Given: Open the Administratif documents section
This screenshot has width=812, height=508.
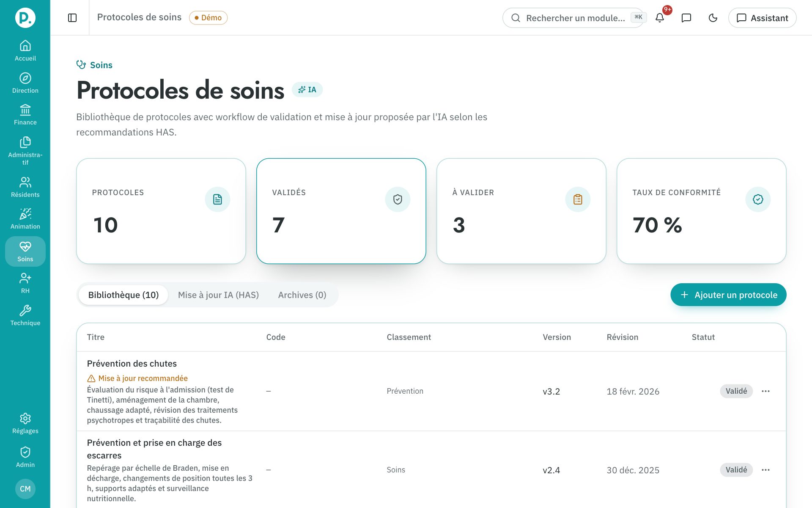Looking at the screenshot, I should pyautogui.click(x=25, y=151).
